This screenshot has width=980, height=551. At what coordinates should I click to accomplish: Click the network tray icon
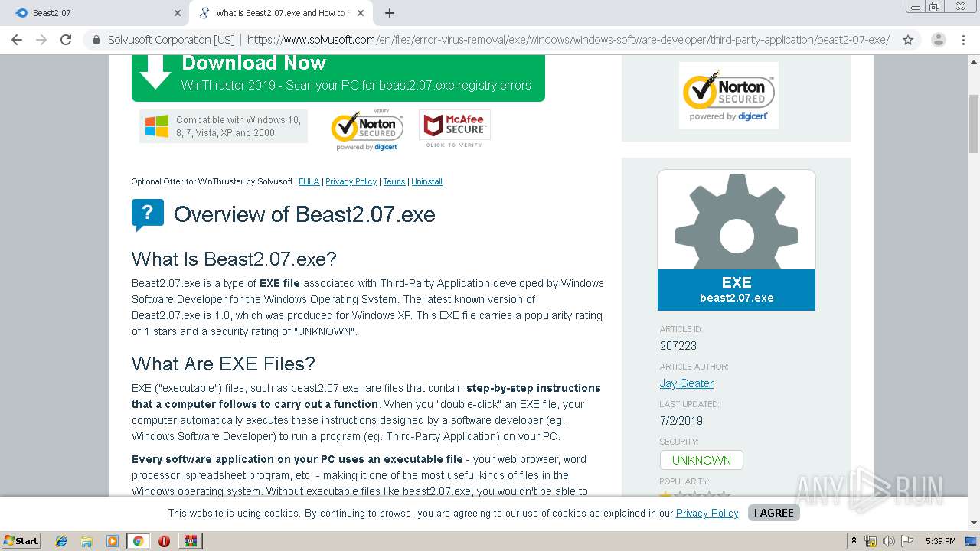(871, 541)
